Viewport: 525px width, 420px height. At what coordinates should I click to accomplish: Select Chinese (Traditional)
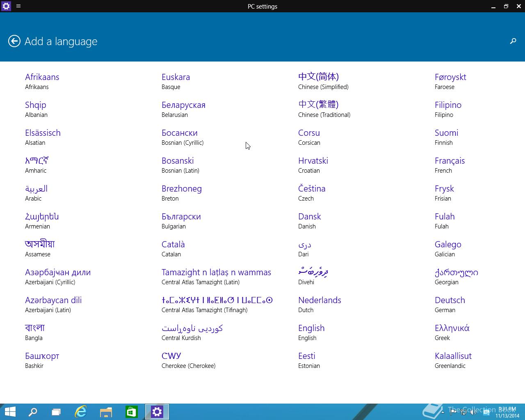[324, 109]
